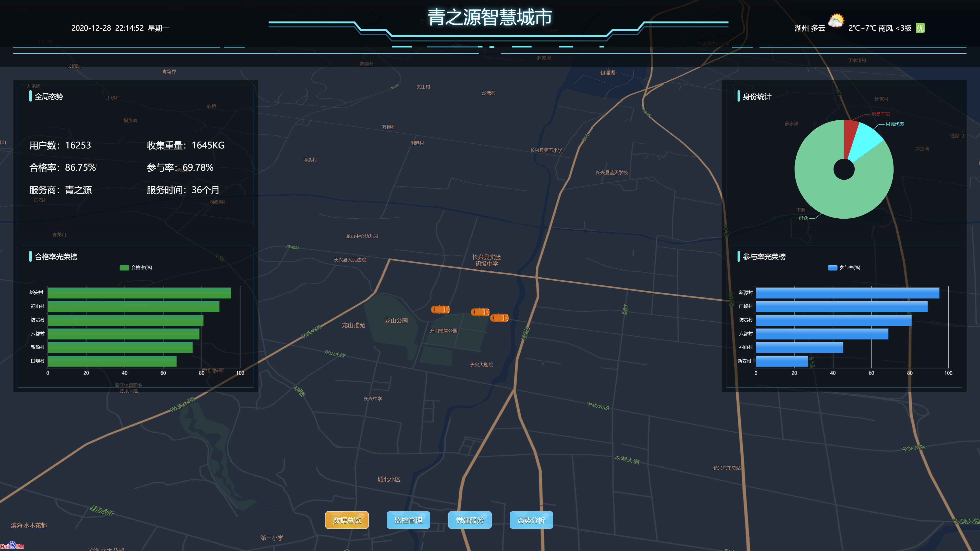This screenshot has width=980, height=551.
Task: Click the partly cloudy weather icon
Action: pyautogui.click(x=836, y=21)
